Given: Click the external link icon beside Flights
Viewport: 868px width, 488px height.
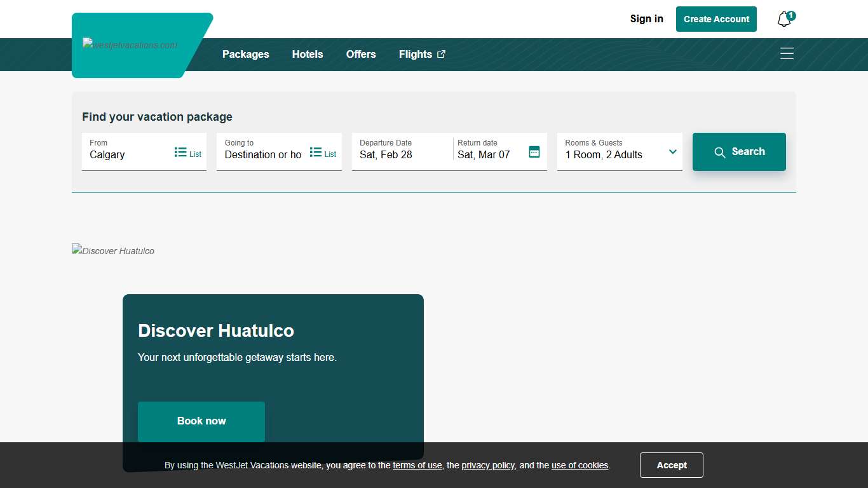Looking at the screenshot, I should pyautogui.click(x=442, y=54).
